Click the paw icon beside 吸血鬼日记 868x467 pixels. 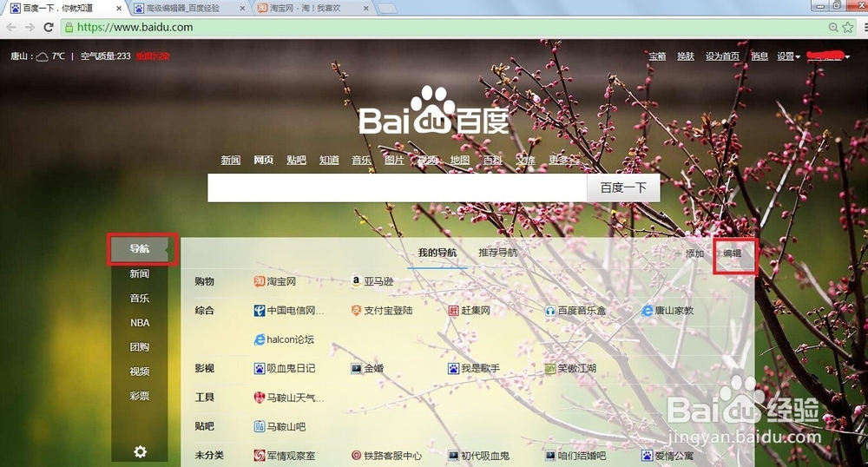(x=259, y=369)
